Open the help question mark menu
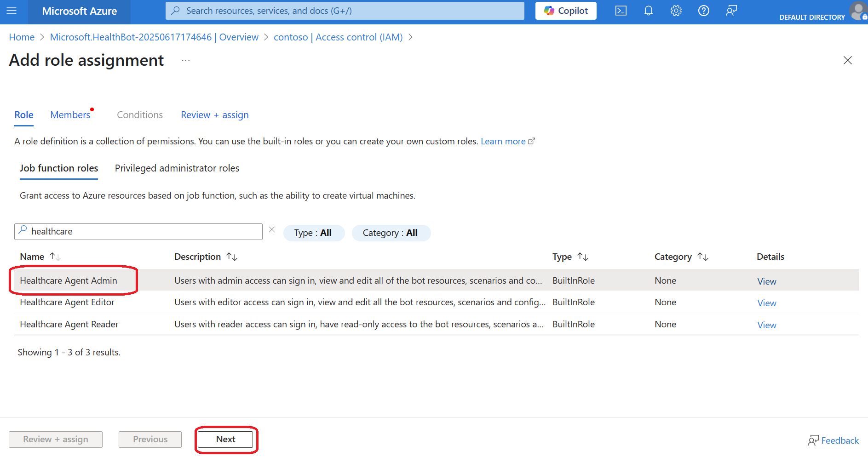 point(703,11)
